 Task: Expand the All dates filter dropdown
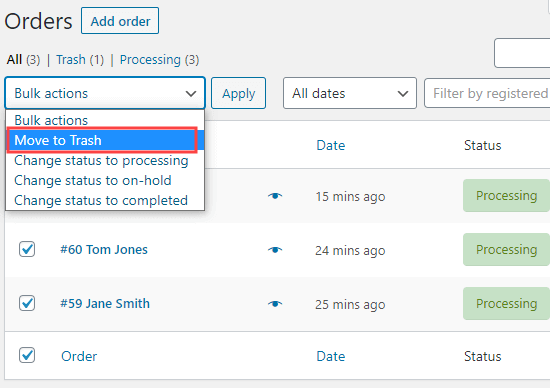pos(350,93)
